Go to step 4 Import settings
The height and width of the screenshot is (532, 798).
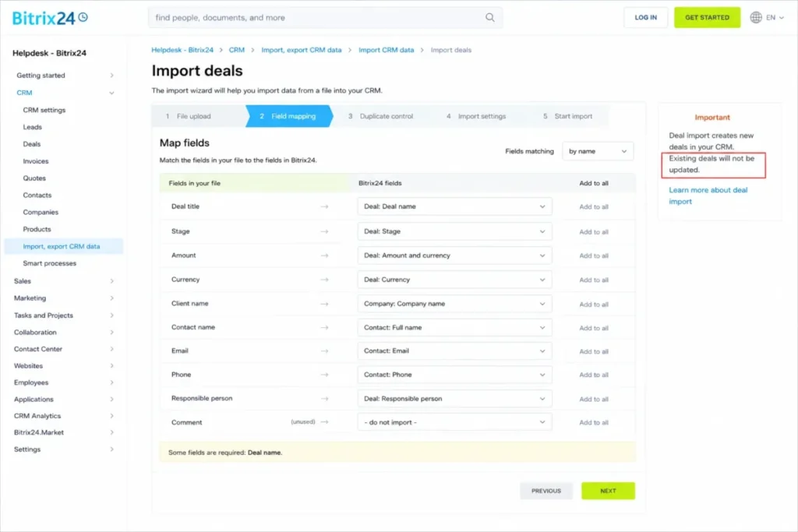click(x=476, y=116)
